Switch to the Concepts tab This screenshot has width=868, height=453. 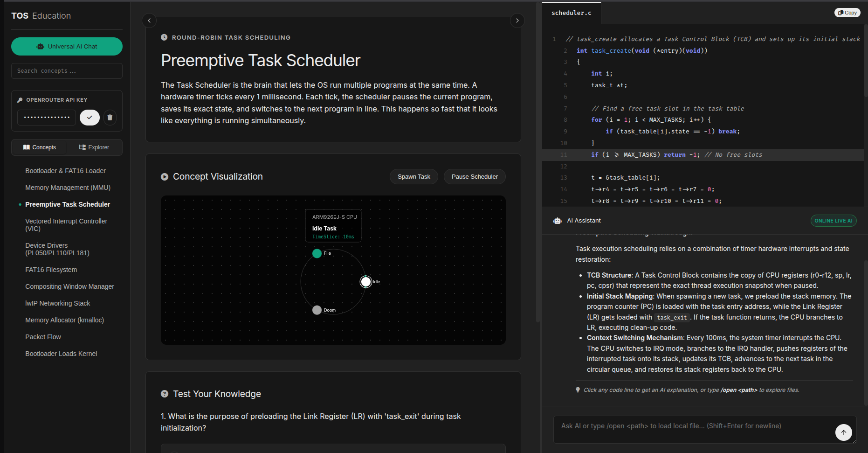point(40,147)
